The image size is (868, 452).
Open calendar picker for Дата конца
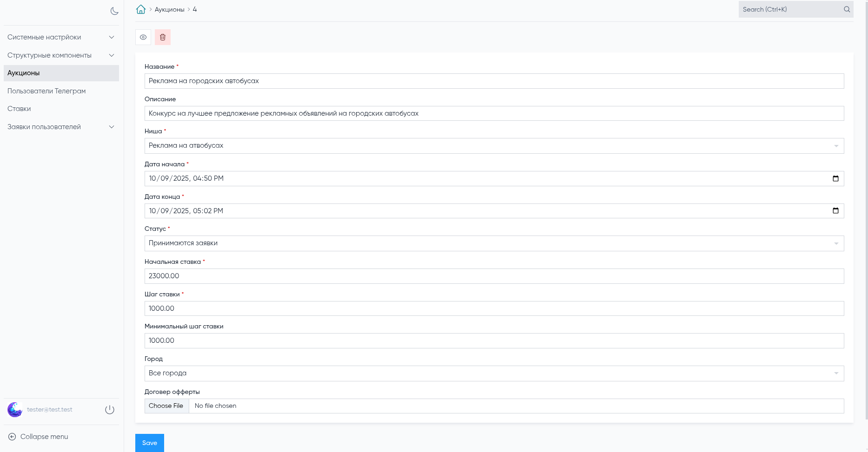pos(835,211)
